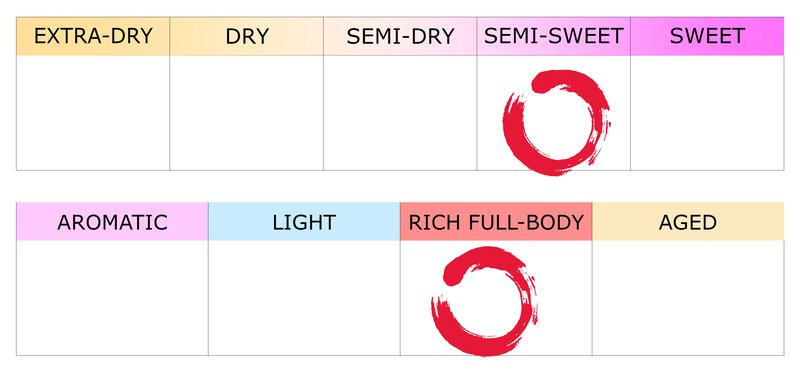Click the empty cell below EXTRA-DRY

click(x=93, y=113)
